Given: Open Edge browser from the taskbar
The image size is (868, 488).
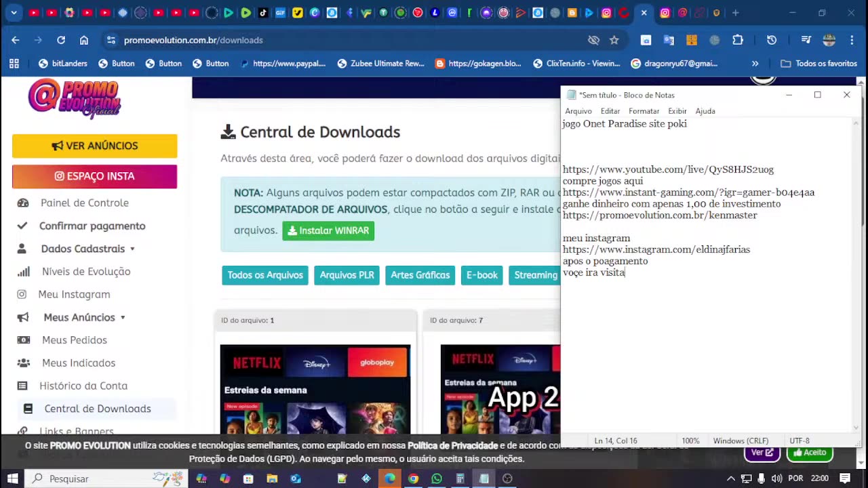Looking at the screenshot, I should coord(390,479).
